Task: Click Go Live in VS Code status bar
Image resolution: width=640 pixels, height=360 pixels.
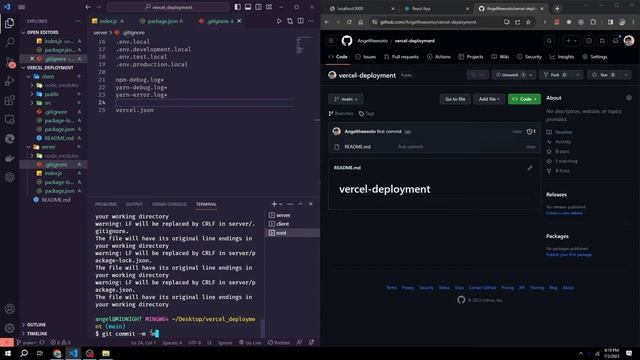Action: coord(250,342)
